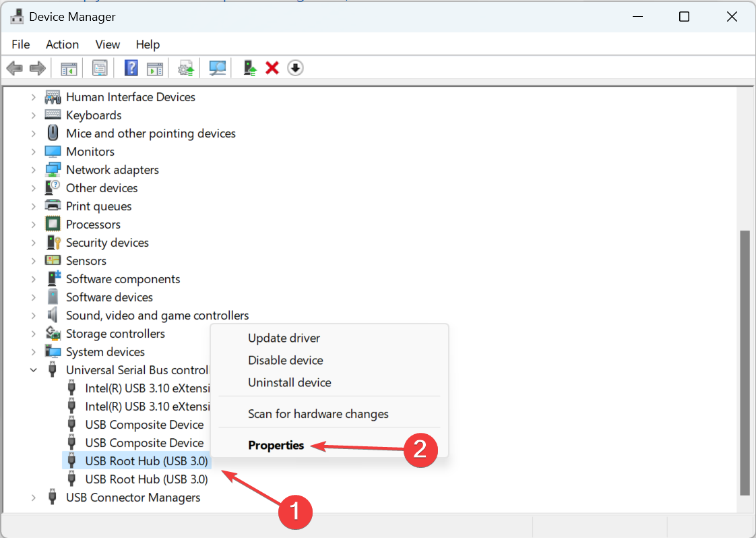Click the Forward navigation arrow

click(37, 67)
